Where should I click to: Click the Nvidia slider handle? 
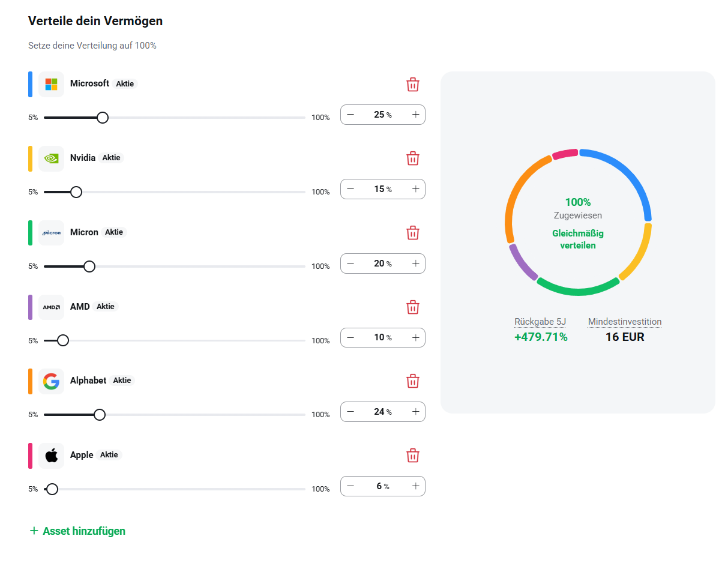pos(76,192)
